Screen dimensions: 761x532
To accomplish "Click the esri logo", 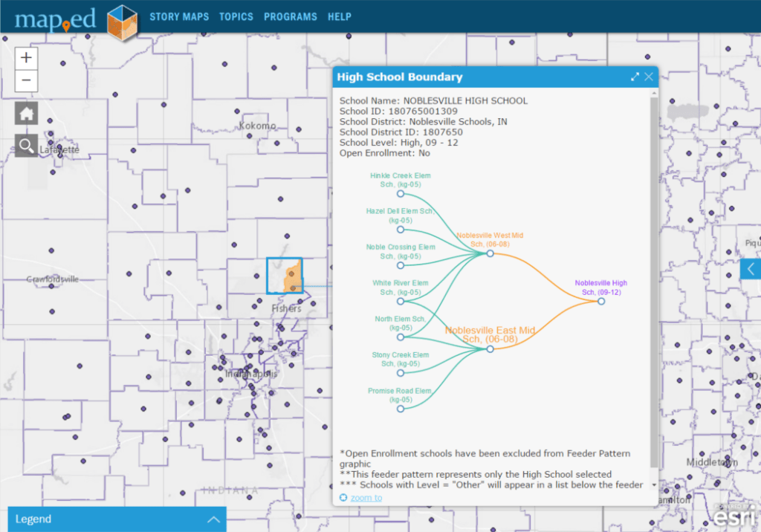I will [736, 516].
